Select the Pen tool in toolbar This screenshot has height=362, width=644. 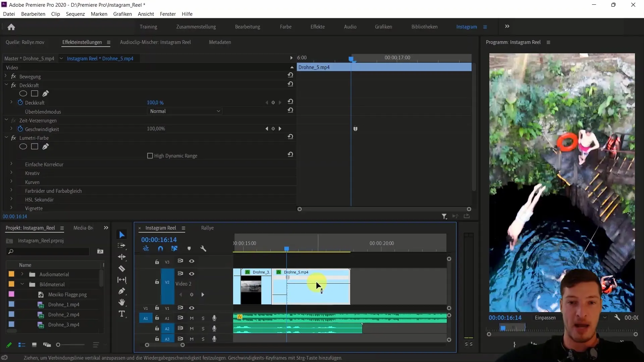122,291
